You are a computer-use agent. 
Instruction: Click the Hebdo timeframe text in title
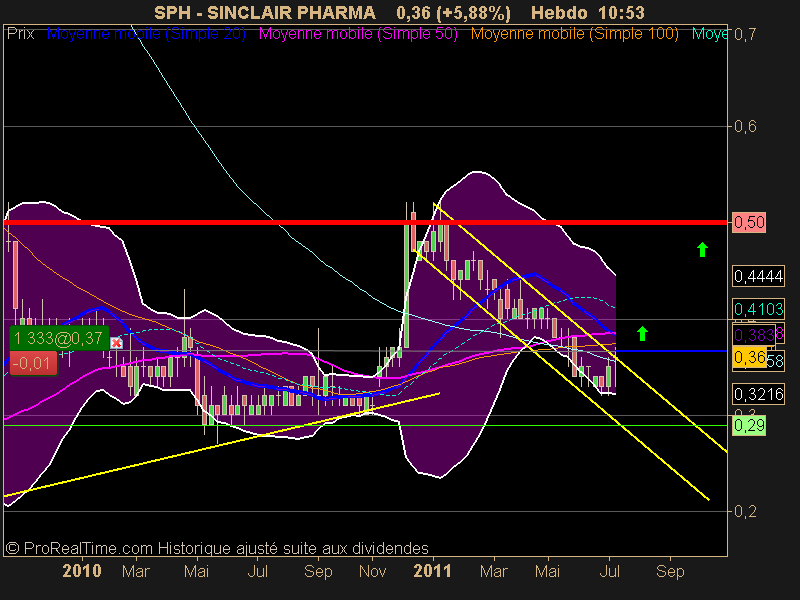coord(559,12)
